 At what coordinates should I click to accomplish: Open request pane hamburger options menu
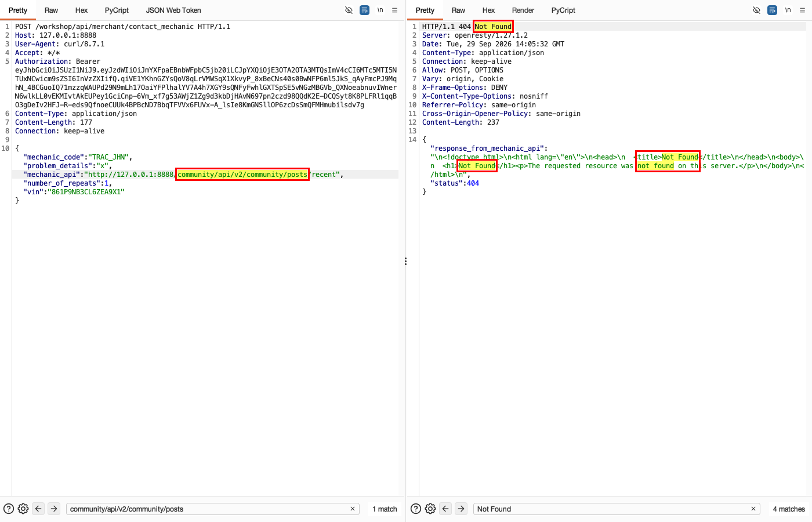click(x=395, y=10)
